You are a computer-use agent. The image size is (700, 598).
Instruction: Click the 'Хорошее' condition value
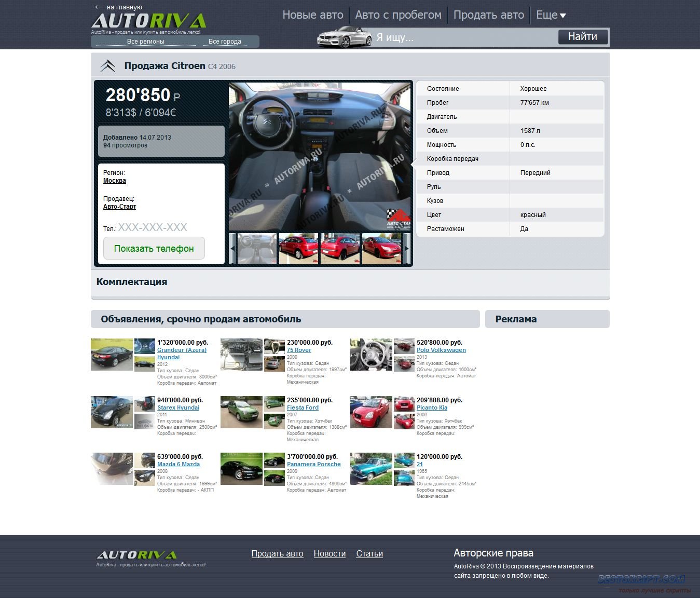point(533,89)
